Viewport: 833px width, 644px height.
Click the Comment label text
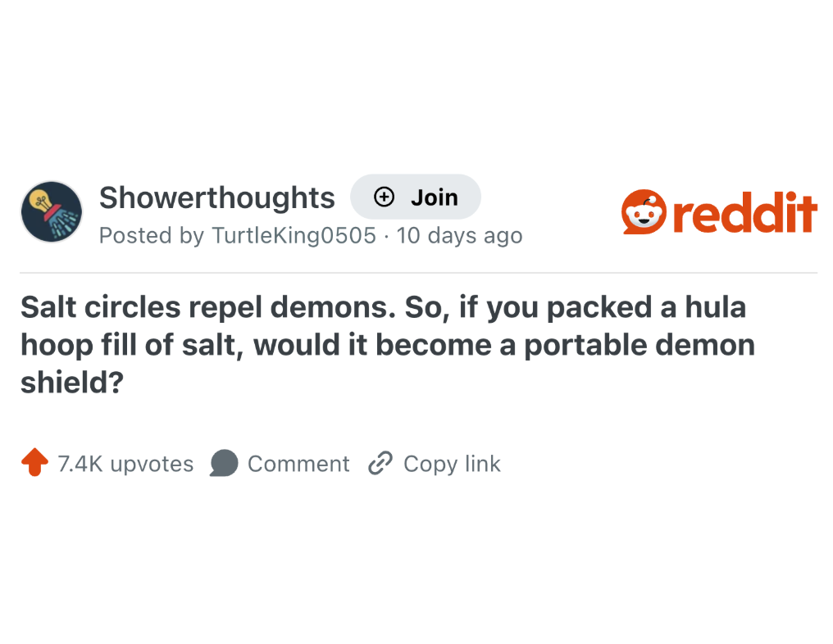[298, 464]
